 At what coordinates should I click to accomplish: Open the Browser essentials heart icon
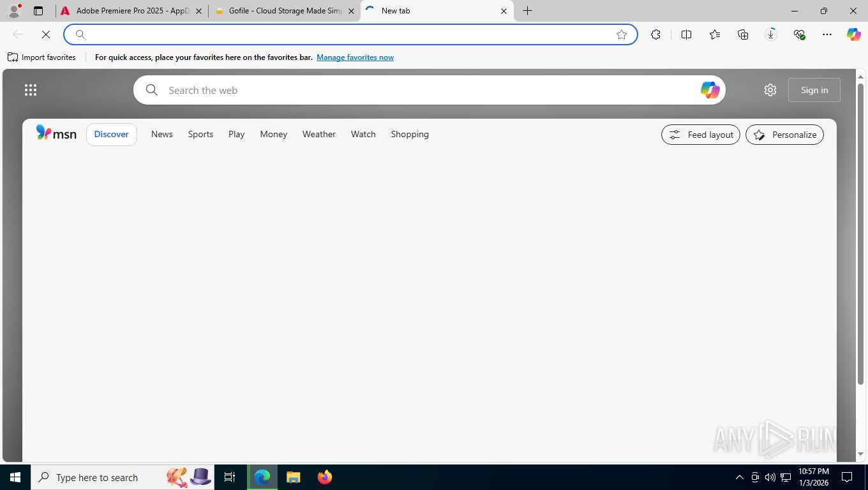(799, 34)
